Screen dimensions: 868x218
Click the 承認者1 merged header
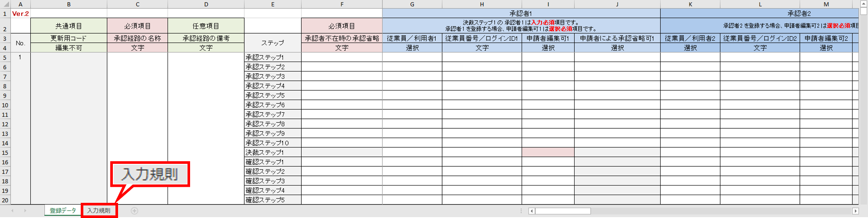point(521,13)
